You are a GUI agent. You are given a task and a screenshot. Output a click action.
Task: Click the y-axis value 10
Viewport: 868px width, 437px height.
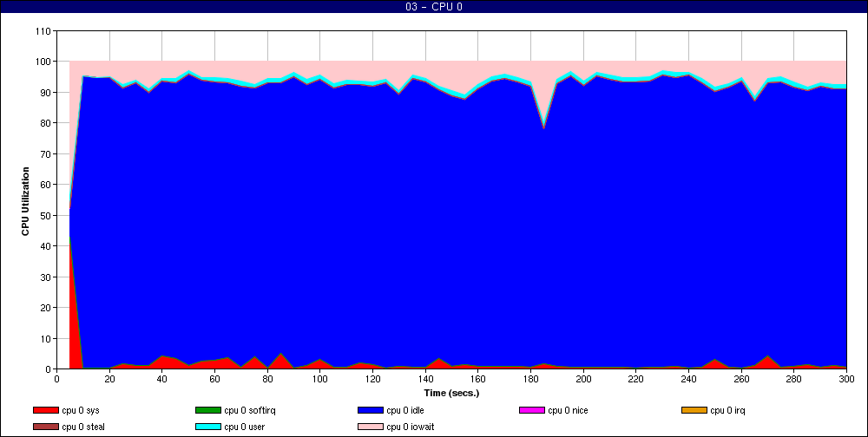[45, 338]
